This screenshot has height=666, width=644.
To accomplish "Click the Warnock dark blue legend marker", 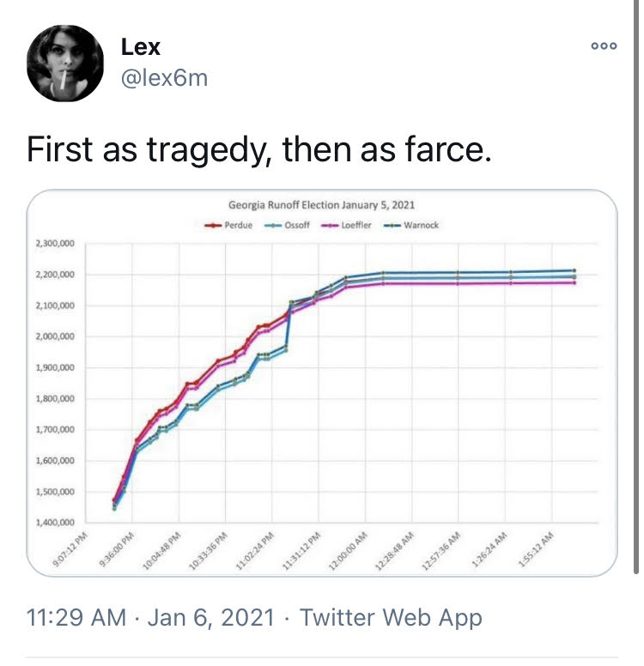I will 392,226.
